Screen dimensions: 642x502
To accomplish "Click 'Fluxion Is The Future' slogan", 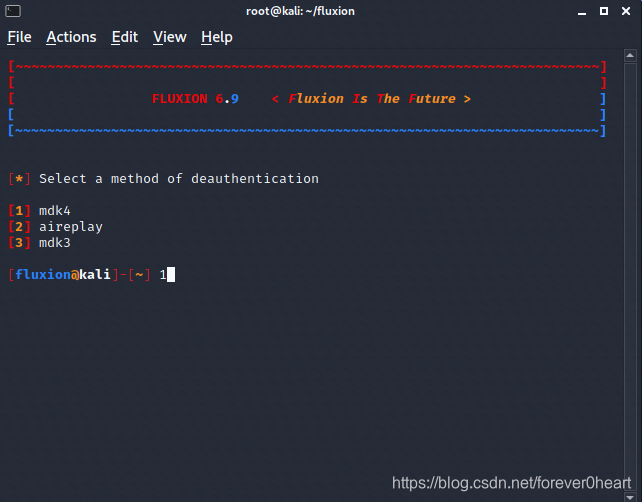I will [x=372, y=99].
